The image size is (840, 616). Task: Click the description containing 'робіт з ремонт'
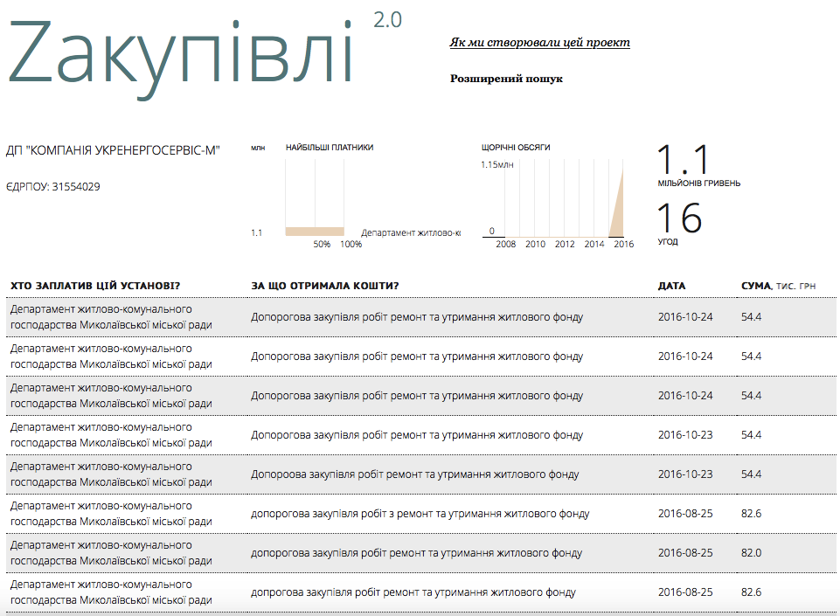tap(420, 514)
